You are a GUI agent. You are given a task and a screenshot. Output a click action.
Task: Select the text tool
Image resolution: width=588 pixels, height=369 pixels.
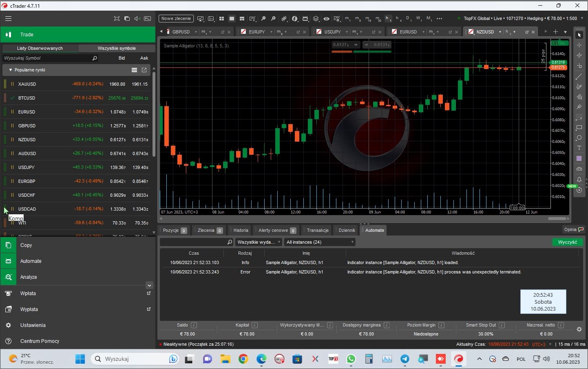[579, 148]
